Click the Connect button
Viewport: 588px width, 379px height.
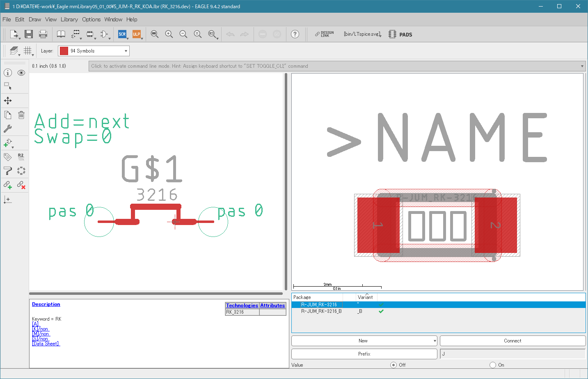(x=512, y=341)
